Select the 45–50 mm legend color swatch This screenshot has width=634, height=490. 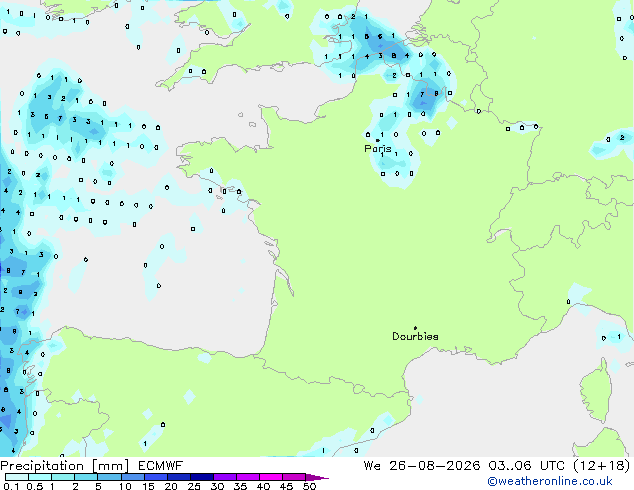click(x=294, y=477)
